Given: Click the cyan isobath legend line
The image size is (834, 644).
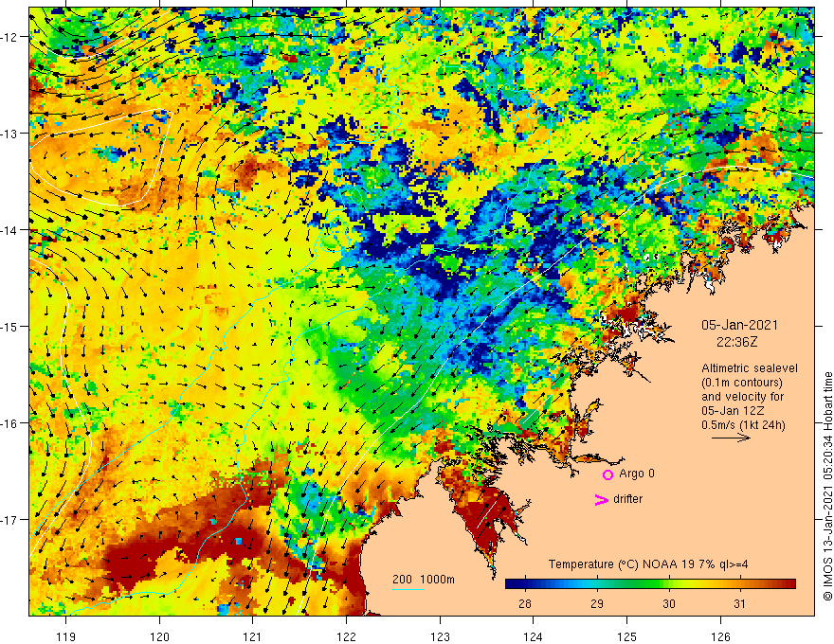Looking at the screenshot, I should pos(408,589).
